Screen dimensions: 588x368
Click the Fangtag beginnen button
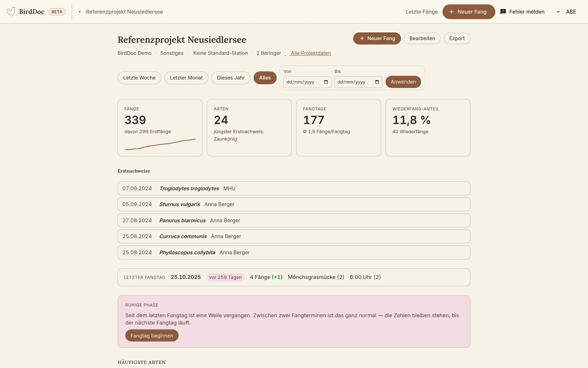pyautogui.click(x=152, y=336)
